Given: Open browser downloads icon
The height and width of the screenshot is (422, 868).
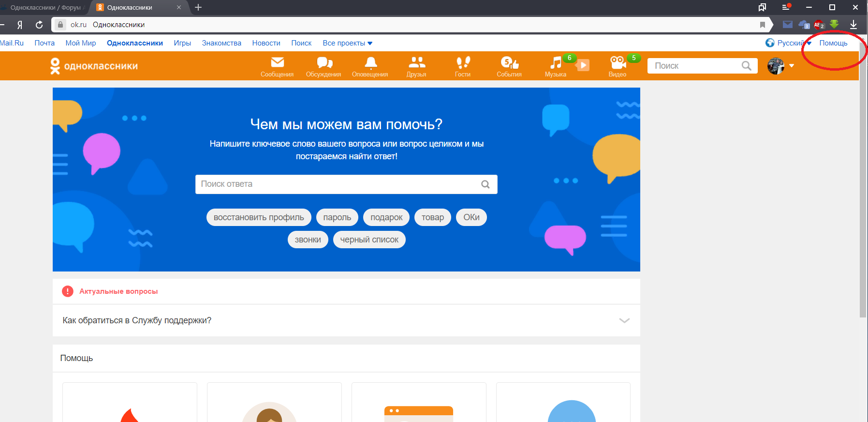Looking at the screenshot, I should (853, 24).
